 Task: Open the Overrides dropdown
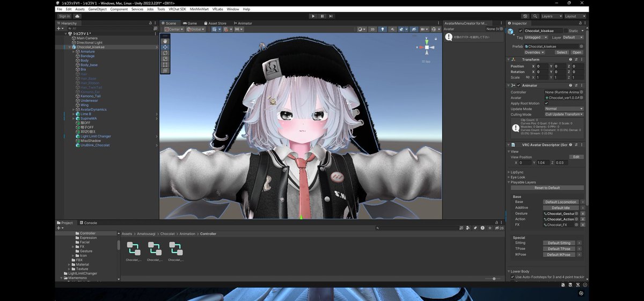(x=535, y=53)
